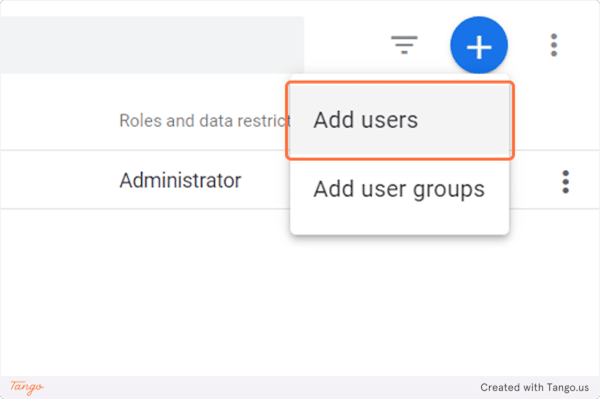This screenshot has height=399, width=600.
Task: Open the top-right three-dot menu
Action: (x=554, y=45)
